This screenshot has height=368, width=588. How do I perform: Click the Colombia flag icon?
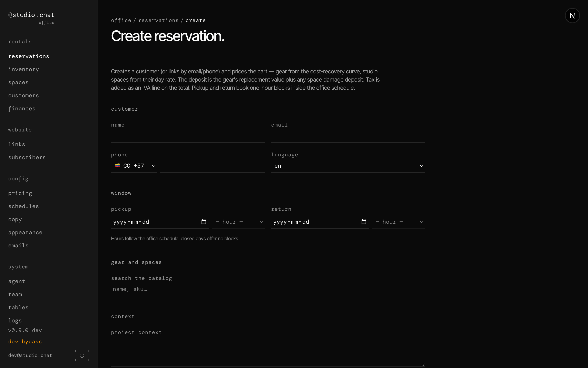[117, 166]
